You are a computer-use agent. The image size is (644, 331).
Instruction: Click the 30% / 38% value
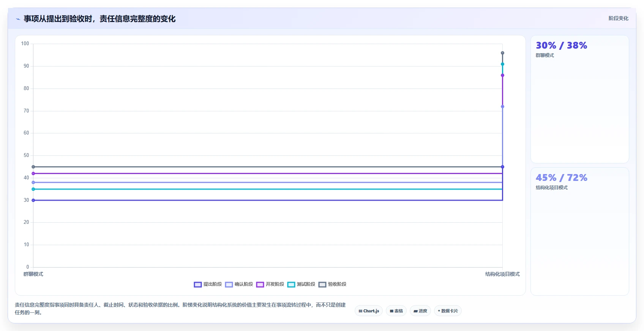point(561,46)
